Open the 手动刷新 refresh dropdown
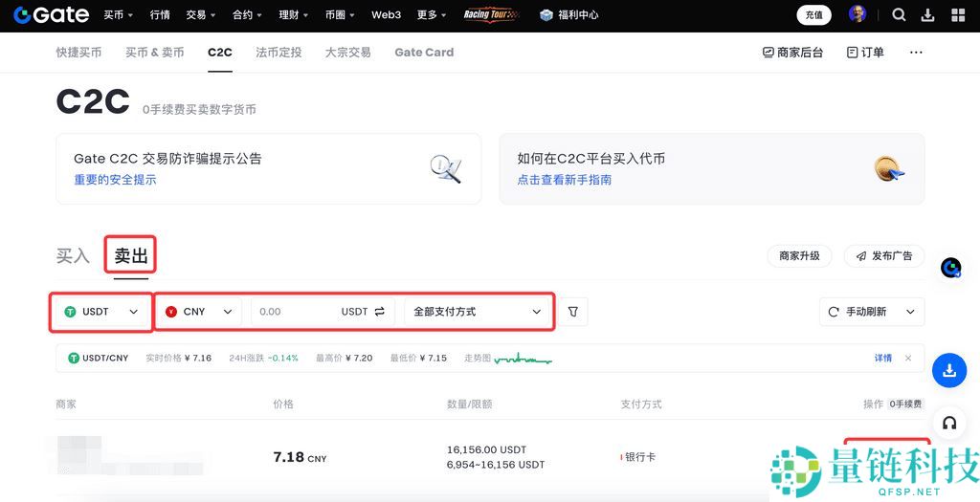980x502 pixels. click(x=872, y=311)
